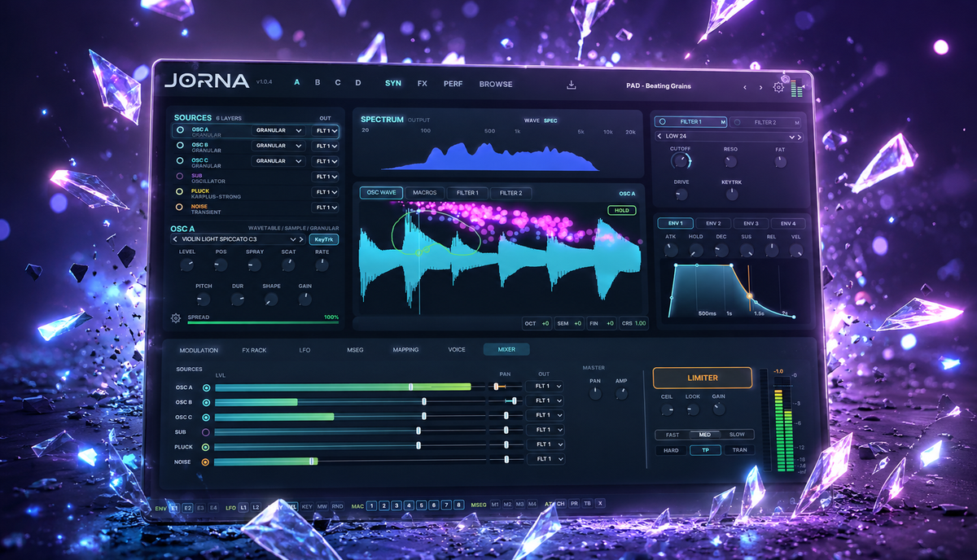Open Violin Light Spiccato C3 sample dropdown
This screenshot has width=977, height=560.
pos(239,240)
